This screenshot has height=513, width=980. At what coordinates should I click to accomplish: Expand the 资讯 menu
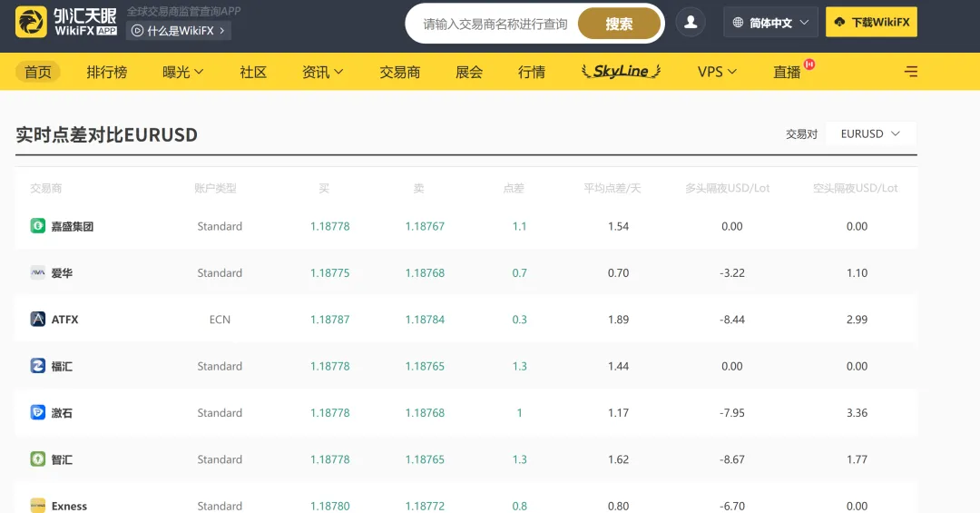click(x=322, y=72)
